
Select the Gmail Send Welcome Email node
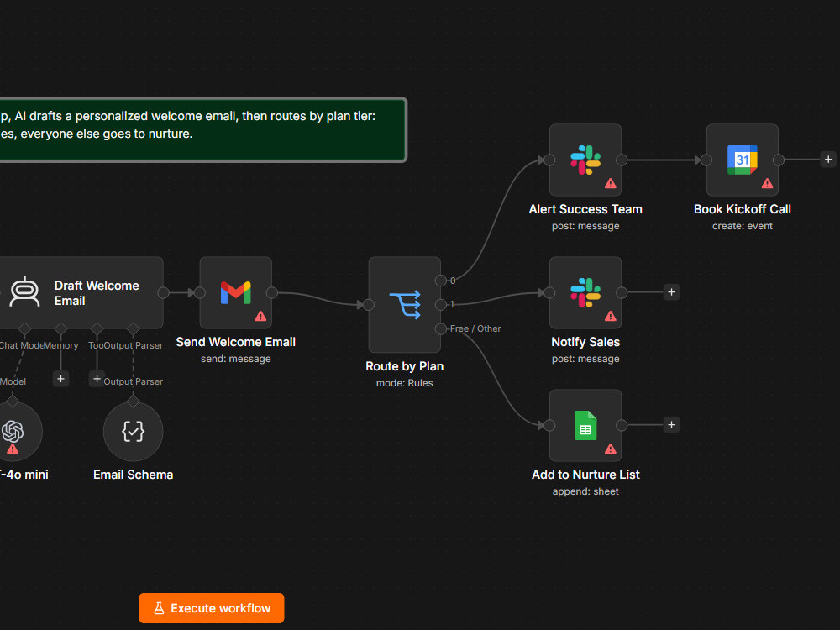coord(236,292)
